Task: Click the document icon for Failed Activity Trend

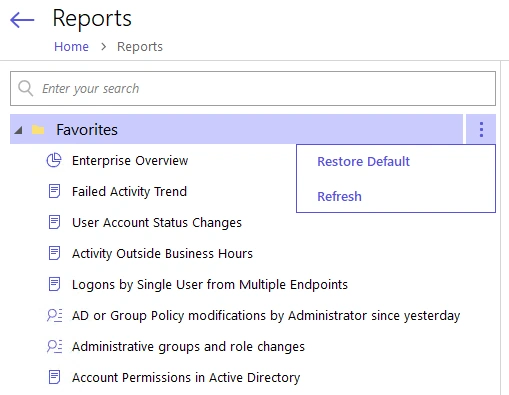Action: tap(54, 191)
